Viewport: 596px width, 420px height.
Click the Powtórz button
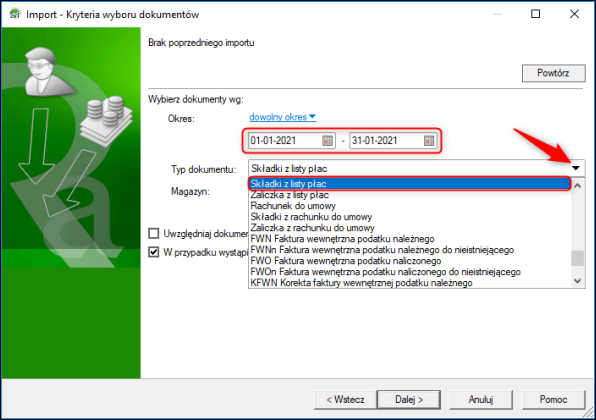[x=553, y=73]
